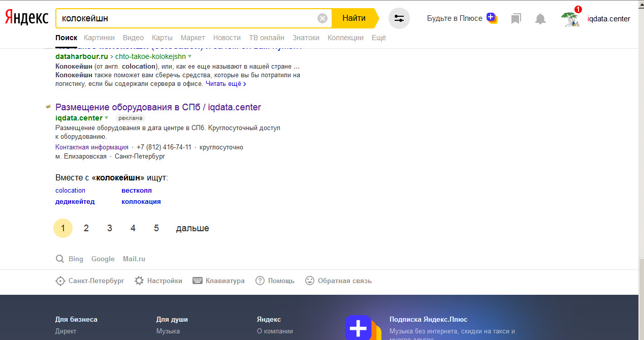This screenshot has width=644, height=340.
Task: Open the chto-takoe-kolokejshn path link
Action: pyautogui.click(x=151, y=56)
